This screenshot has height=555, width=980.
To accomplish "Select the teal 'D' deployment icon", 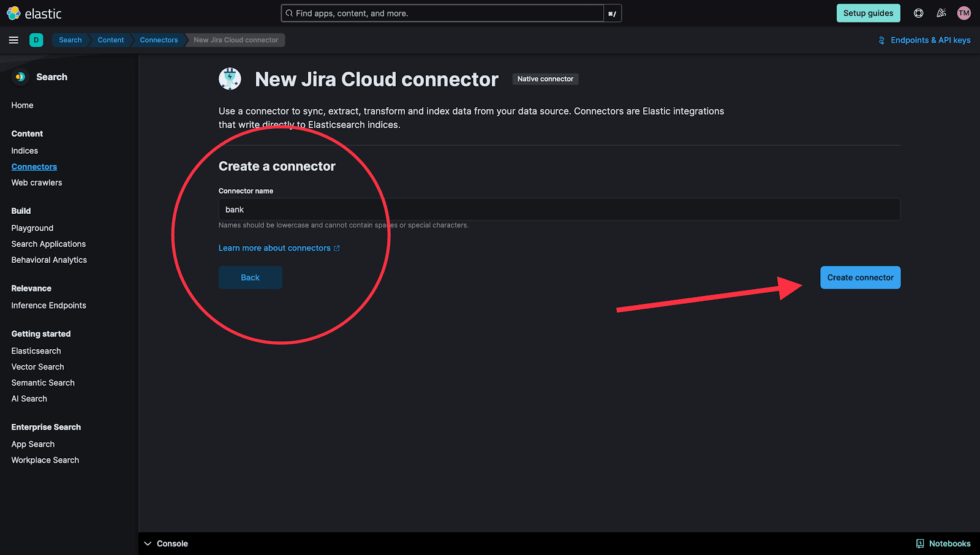I will pyautogui.click(x=36, y=40).
